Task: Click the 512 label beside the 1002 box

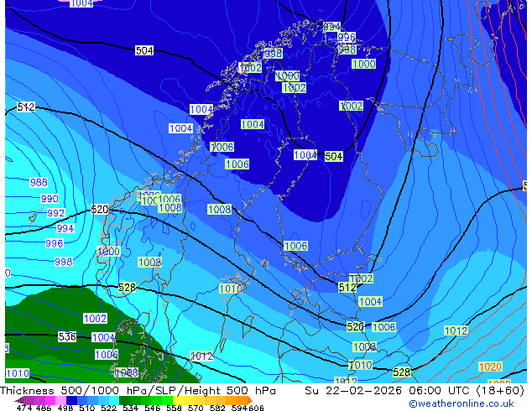Action: pos(347,288)
